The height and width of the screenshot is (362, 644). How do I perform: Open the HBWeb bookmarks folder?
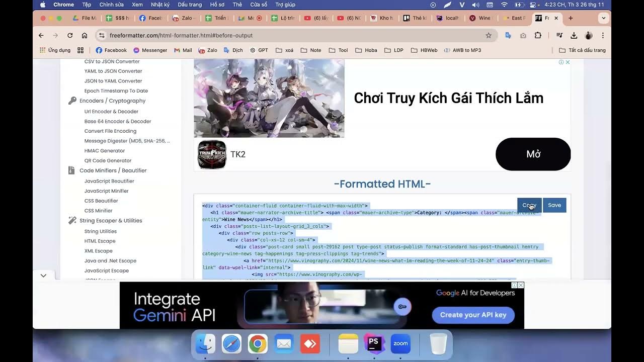click(424, 50)
